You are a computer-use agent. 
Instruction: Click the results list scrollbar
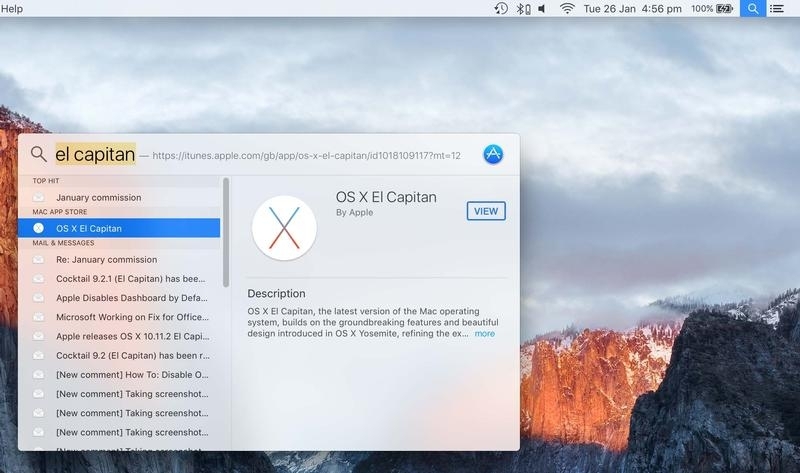[226, 232]
